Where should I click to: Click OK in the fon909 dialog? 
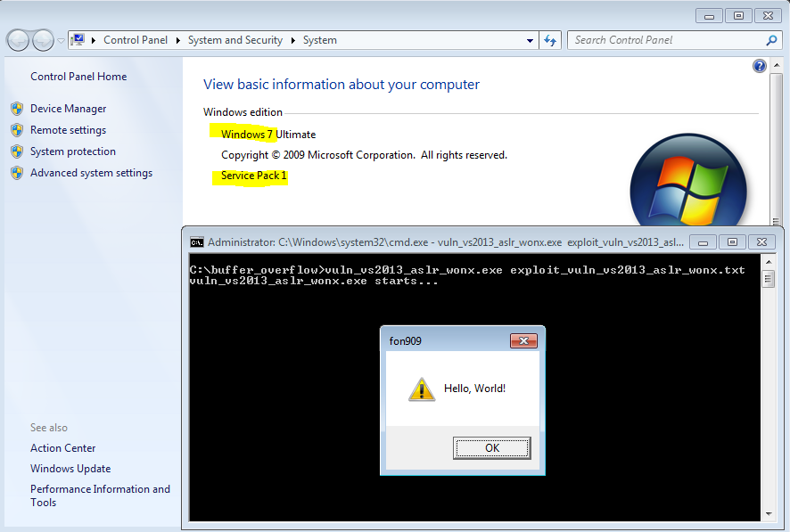pos(491,448)
